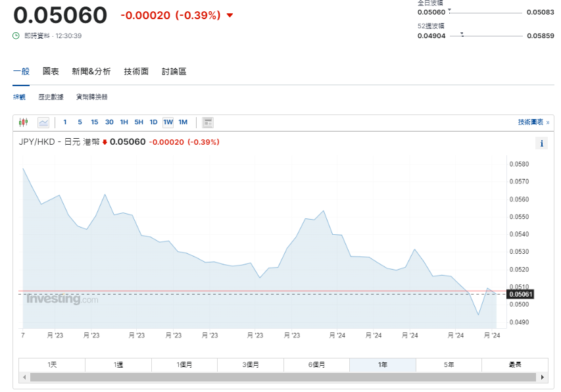The image size is (561, 392).
Task: Select the line chart style icon
Action: click(42, 122)
